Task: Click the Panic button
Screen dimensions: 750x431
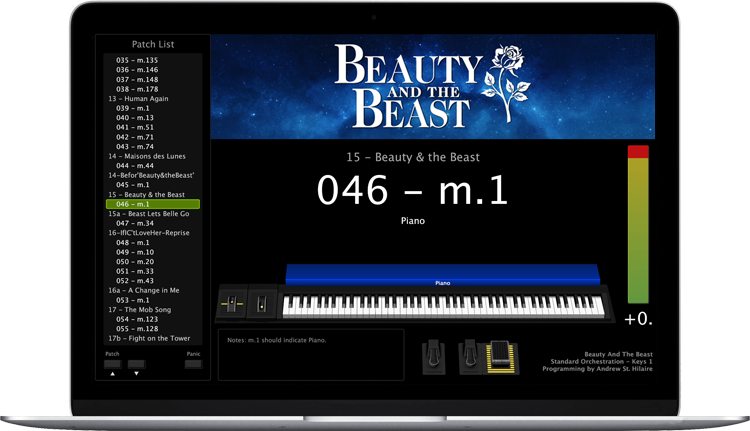Action: (x=193, y=364)
